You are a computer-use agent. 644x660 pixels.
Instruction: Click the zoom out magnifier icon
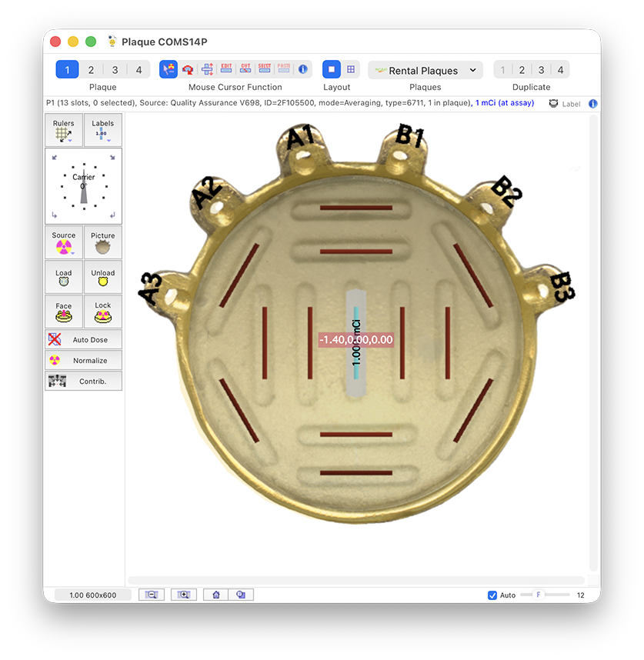coord(152,595)
